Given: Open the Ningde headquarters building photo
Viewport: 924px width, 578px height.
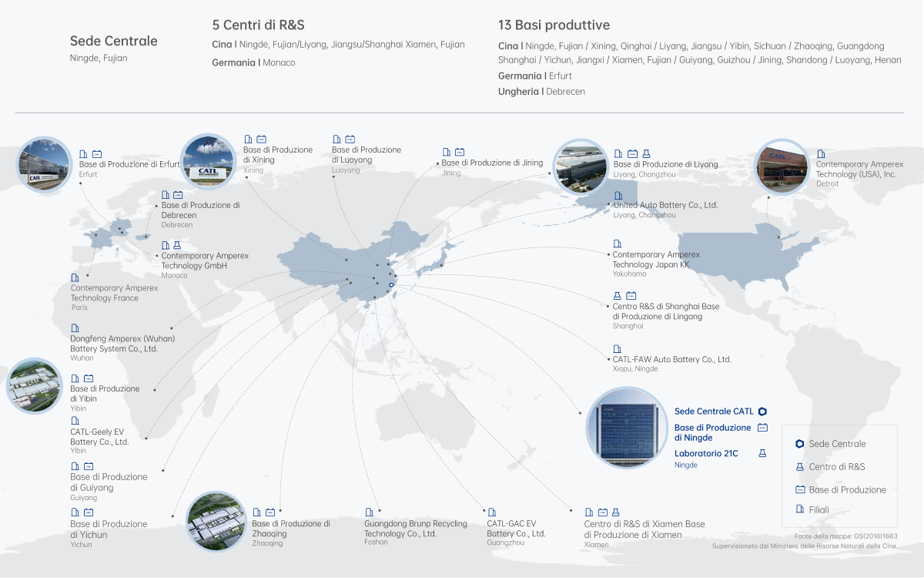Looking at the screenshot, I should [626, 429].
